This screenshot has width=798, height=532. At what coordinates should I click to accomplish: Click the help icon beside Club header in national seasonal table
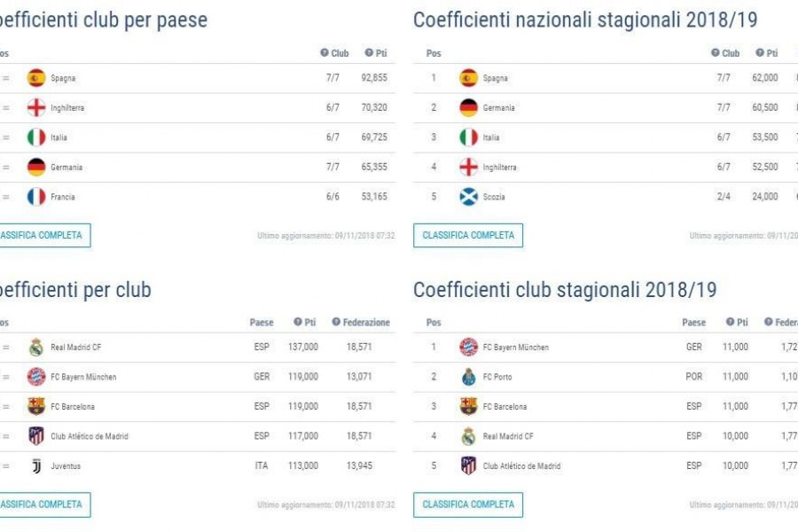point(715,52)
